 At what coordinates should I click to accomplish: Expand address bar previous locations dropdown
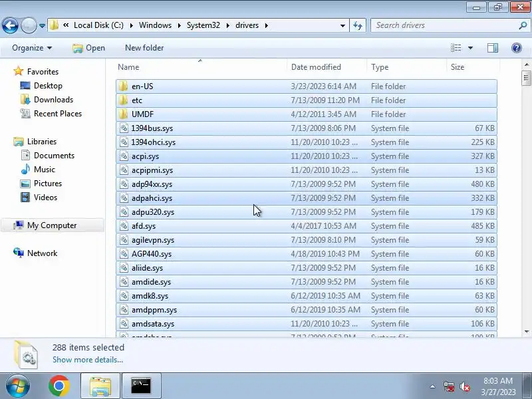coord(342,26)
